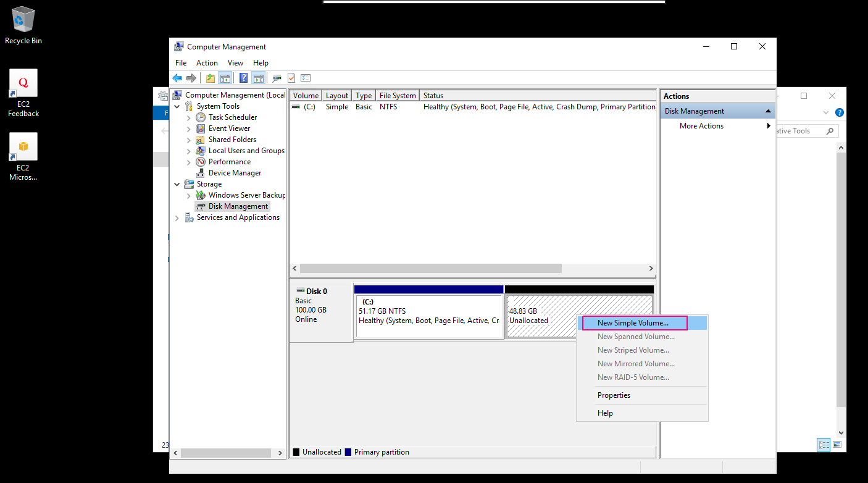Select the (C:) 51.17 GB NTFS partition block

tap(429, 316)
